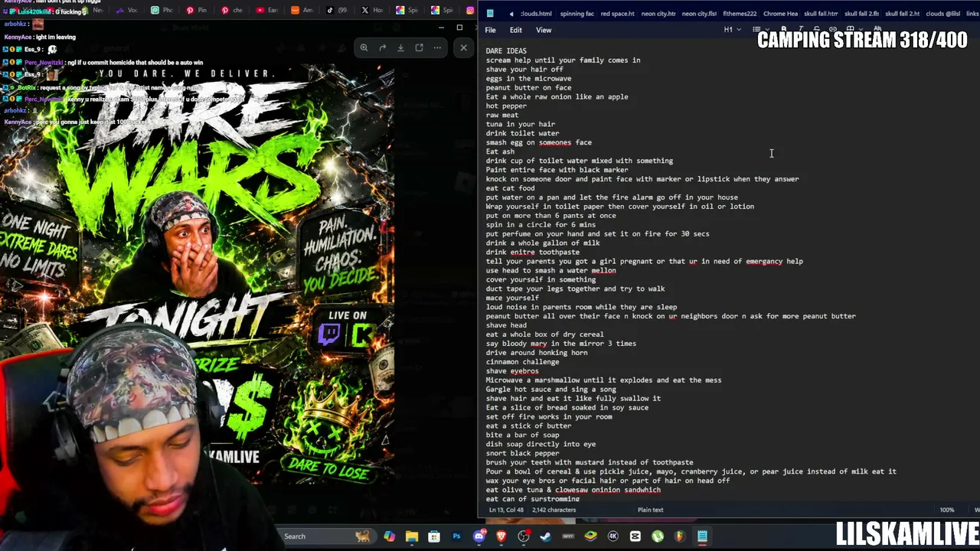Open the Amazon 'Am' browser tab
The height and width of the screenshot is (551, 980).
coord(302,10)
